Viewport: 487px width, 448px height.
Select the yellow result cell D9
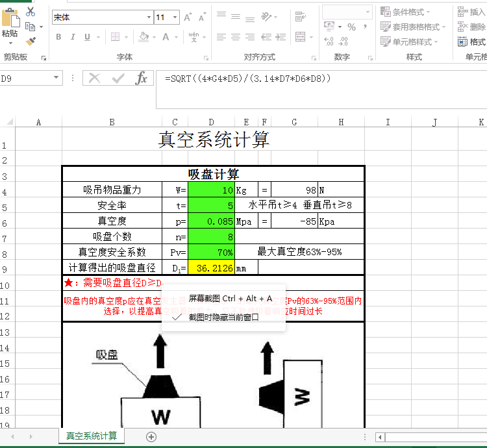(x=211, y=268)
